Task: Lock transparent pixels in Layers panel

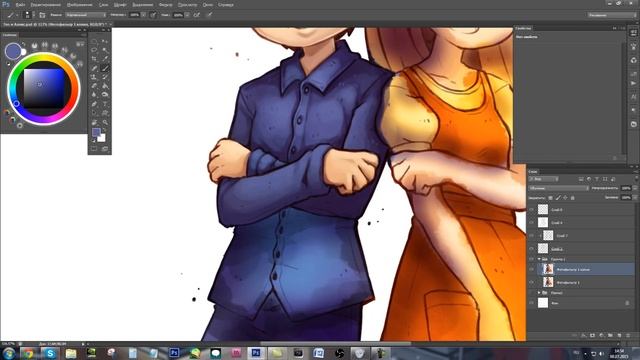Action: pyautogui.click(x=550, y=198)
